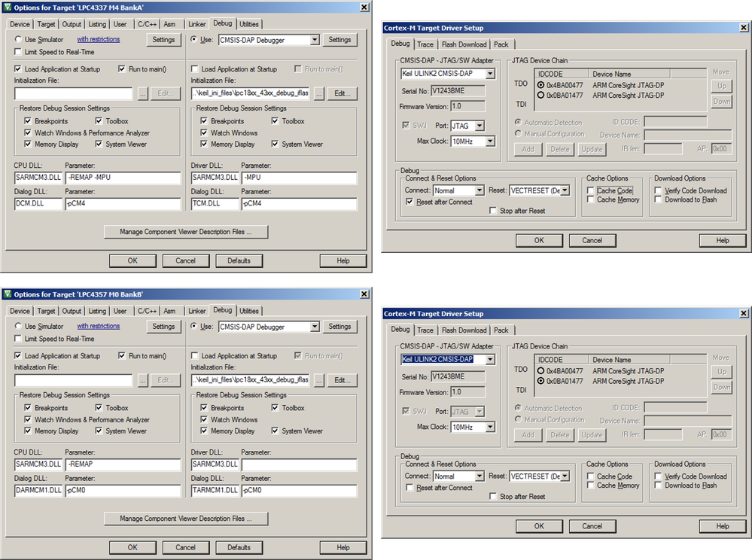Screen dimensions: 752x560
Task: Open Linker tab in LPC4337 M4 BankA options
Action: pyautogui.click(x=196, y=24)
